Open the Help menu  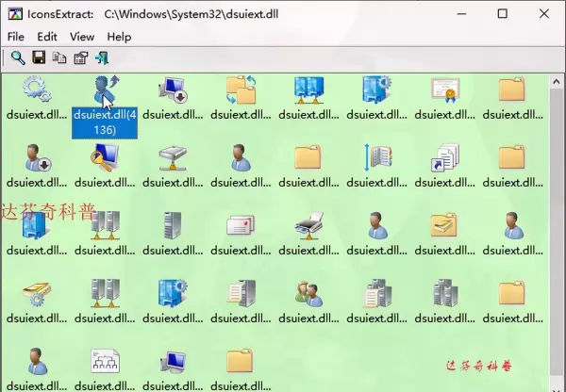click(119, 37)
